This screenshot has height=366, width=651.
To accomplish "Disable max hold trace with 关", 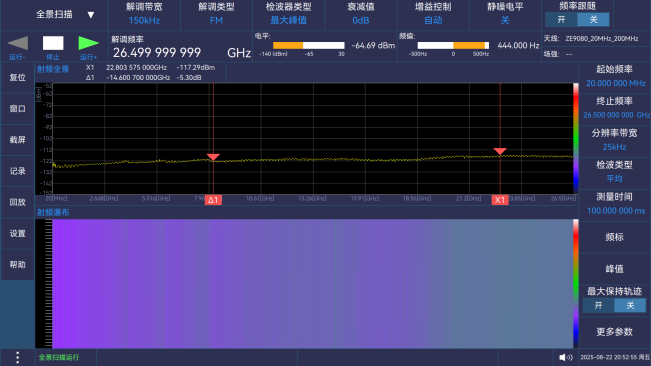I will click(630, 305).
